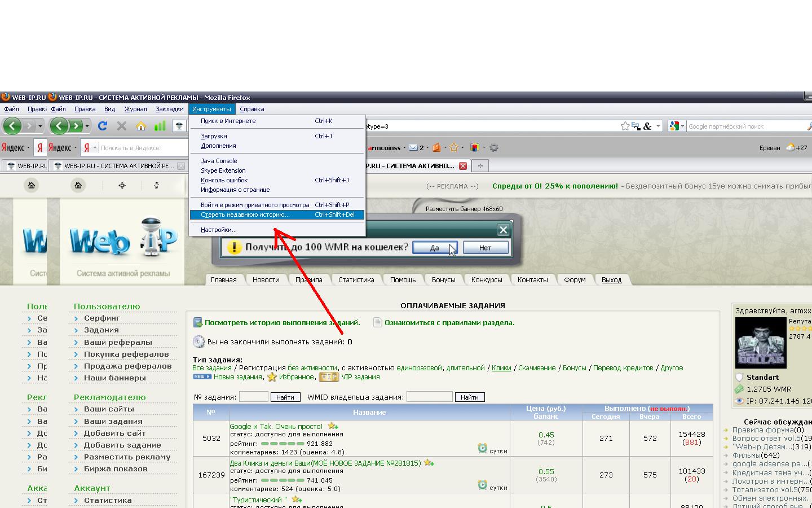Open the Форум site tab
812x508 pixels.
tap(575, 279)
